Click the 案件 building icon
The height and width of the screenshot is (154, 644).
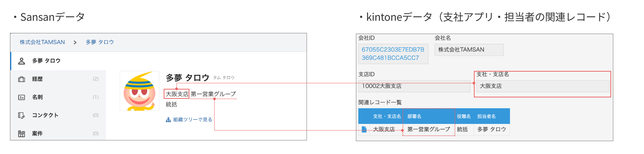click(x=21, y=134)
